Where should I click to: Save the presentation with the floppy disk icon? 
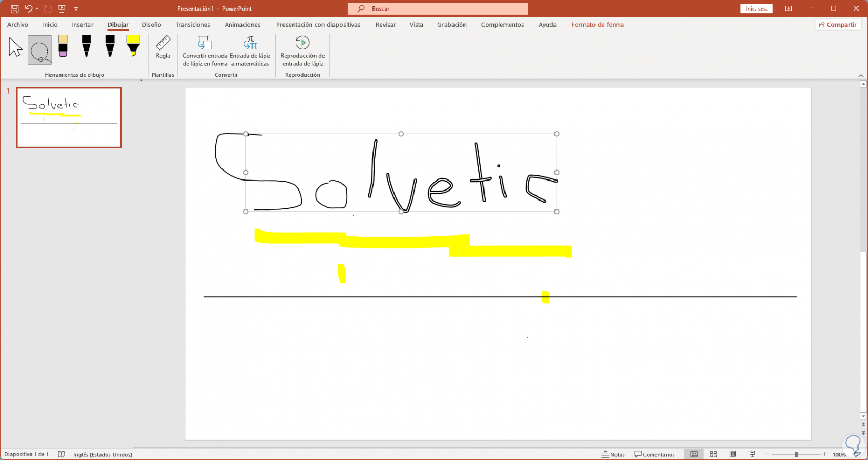[x=14, y=9]
